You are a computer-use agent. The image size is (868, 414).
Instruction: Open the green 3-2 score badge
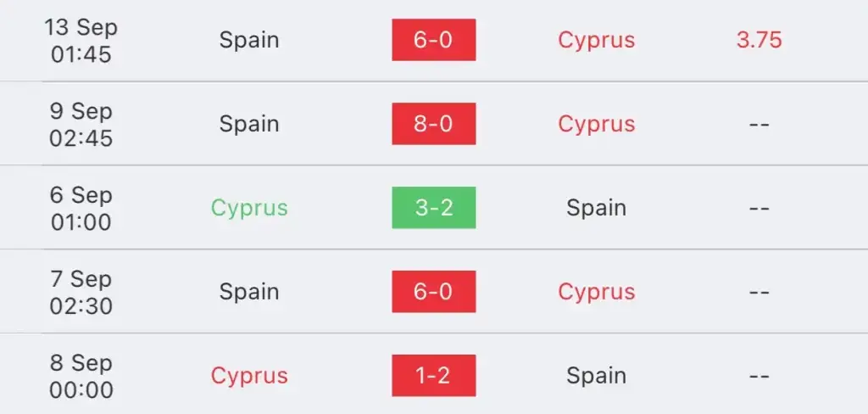pyautogui.click(x=433, y=208)
